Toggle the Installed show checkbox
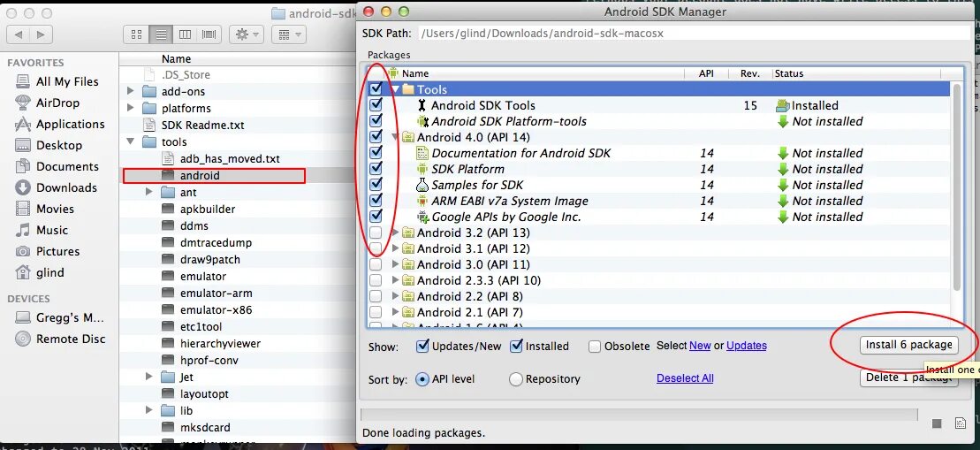 click(x=516, y=346)
